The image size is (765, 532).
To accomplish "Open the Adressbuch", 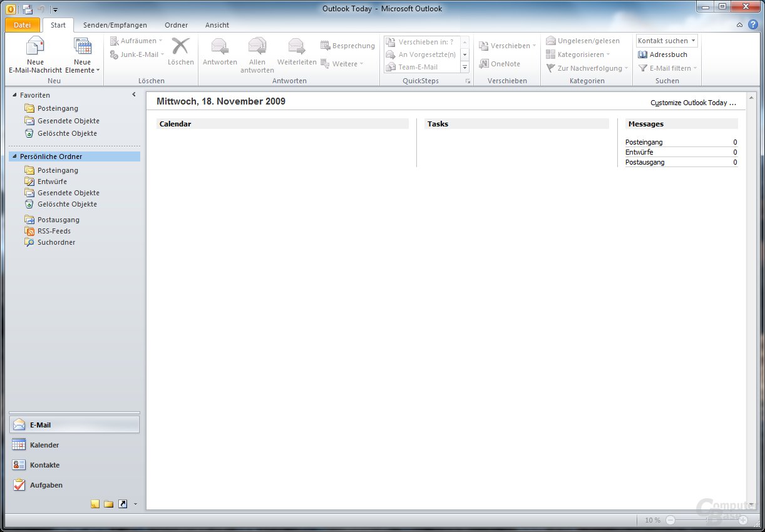I will pyautogui.click(x=662, y=54).
